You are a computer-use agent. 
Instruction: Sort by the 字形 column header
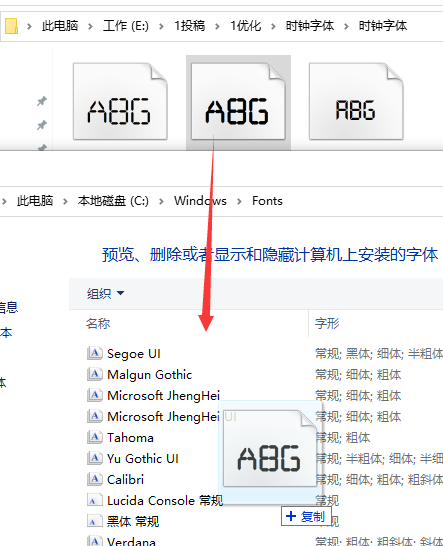327,323
